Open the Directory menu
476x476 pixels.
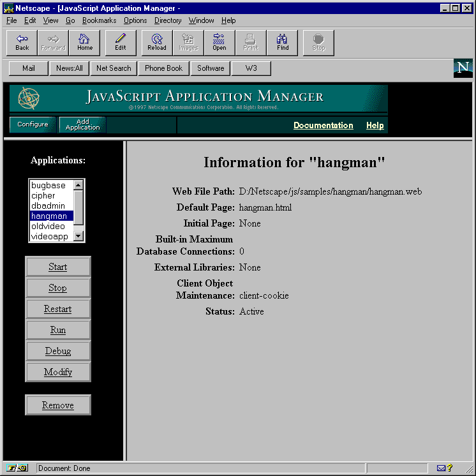click(x=168, y=20)
